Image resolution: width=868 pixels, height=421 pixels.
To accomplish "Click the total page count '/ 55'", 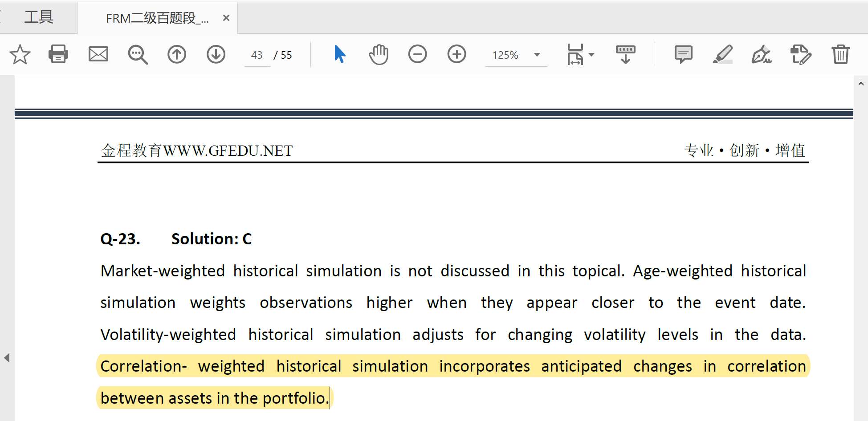I will coord(283,55).
